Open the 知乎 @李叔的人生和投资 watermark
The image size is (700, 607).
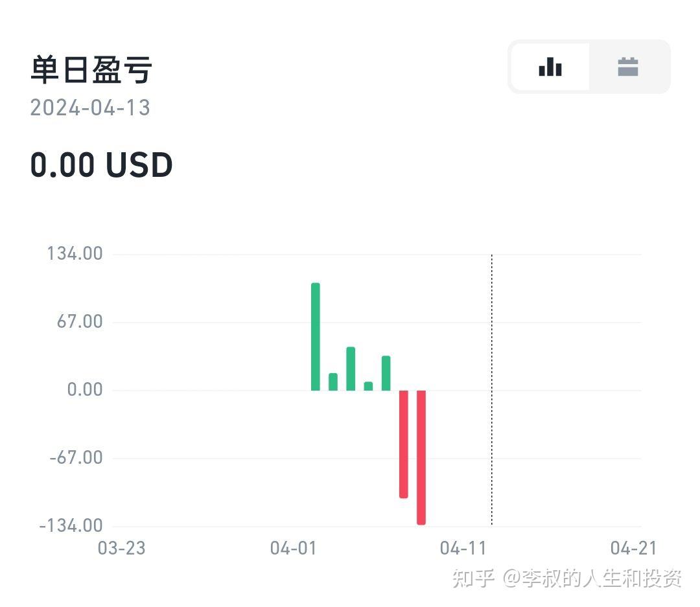[x=566, y=578]
